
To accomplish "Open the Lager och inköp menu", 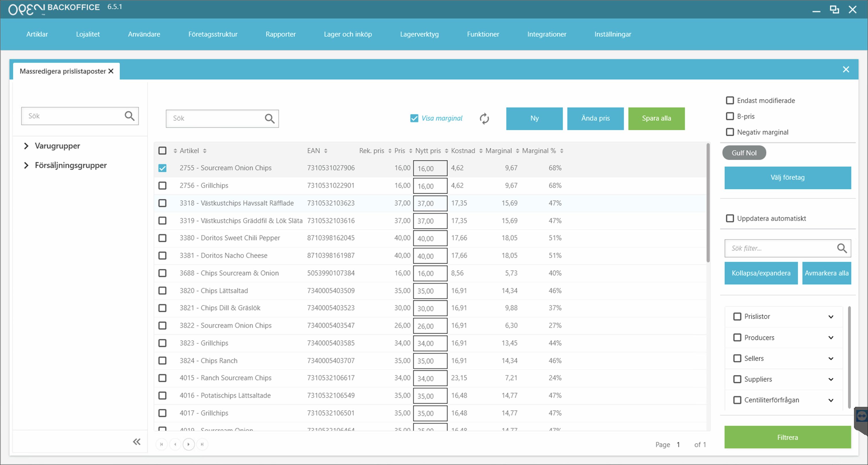I will (x=348, y=34).
